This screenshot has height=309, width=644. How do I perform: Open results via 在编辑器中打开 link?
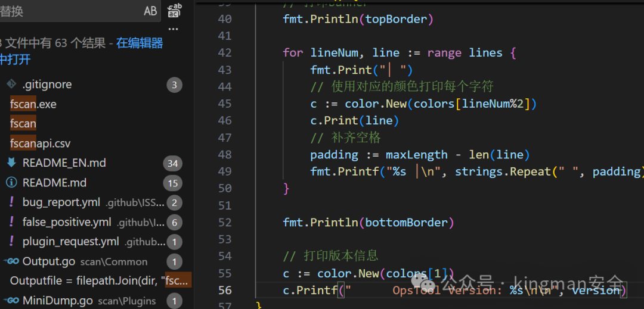coord(82,51)
